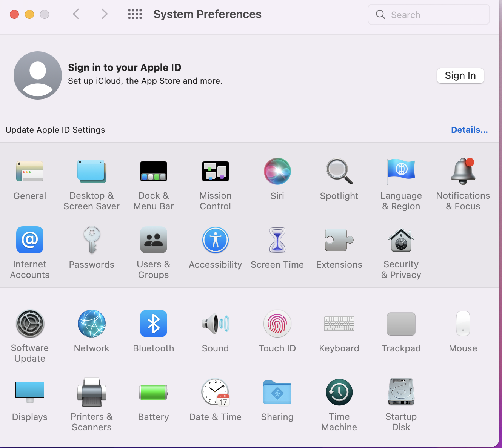Click inside the Search field
502x448 pixels.
click(x=428, y=14)
